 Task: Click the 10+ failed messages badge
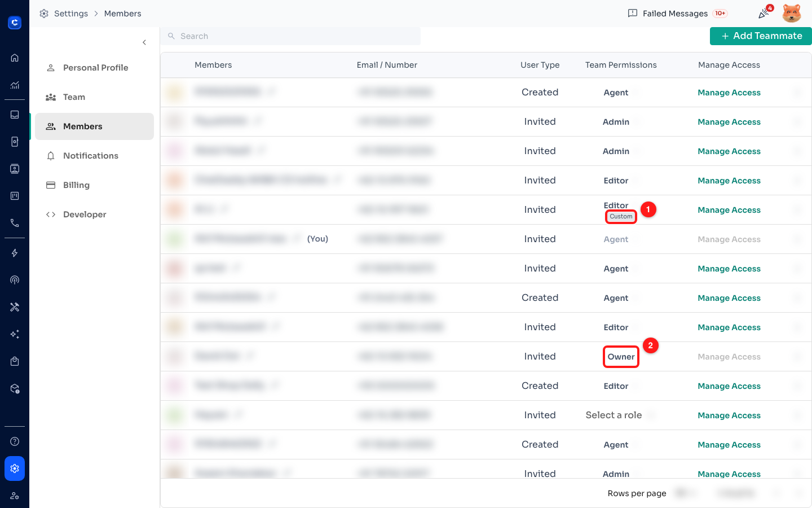(x=720, y=14)
